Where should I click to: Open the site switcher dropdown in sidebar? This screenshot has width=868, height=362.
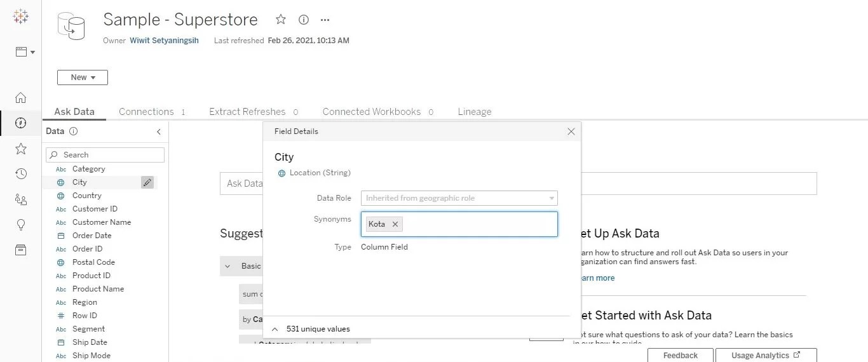(x=25, y=52)
